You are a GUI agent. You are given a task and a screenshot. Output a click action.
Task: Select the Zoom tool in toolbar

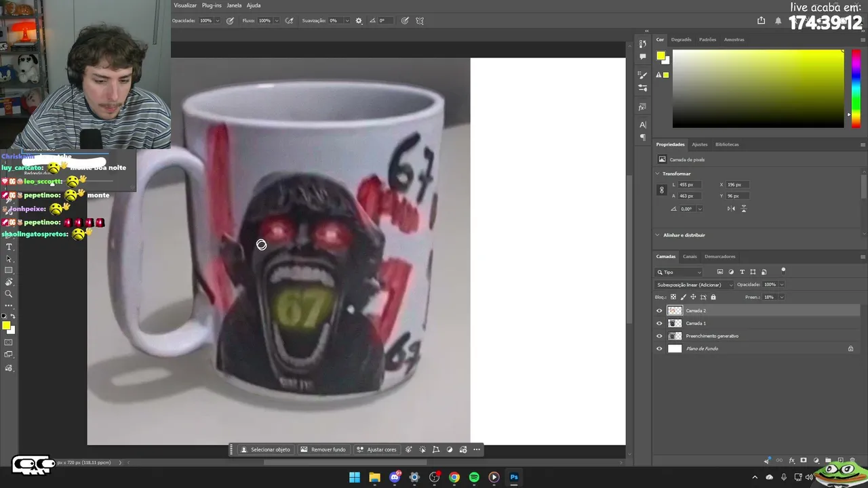click(9, 294)
